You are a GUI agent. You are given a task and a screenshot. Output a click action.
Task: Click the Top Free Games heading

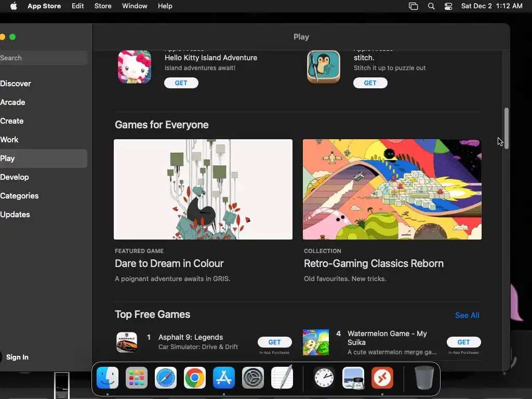152,314
